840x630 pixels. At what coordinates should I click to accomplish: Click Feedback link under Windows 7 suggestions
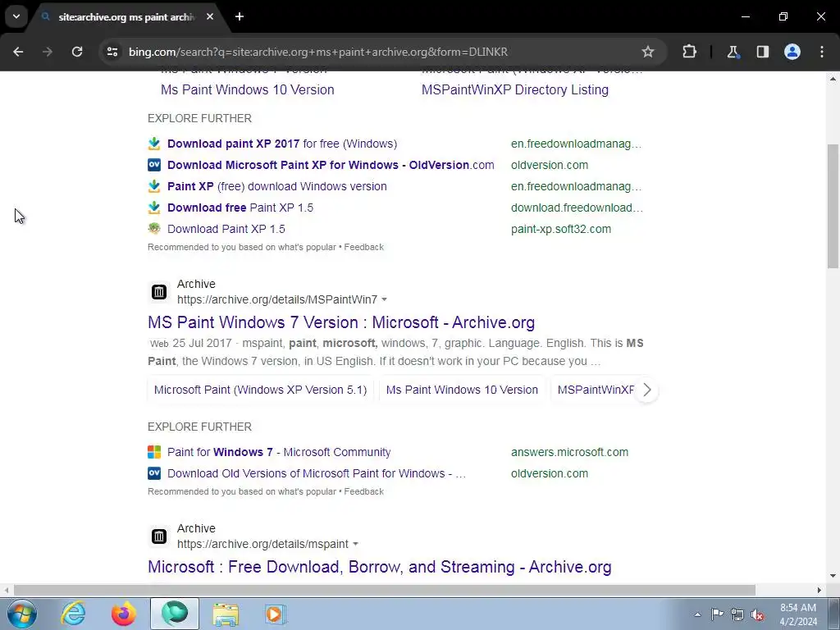(363, 491)
